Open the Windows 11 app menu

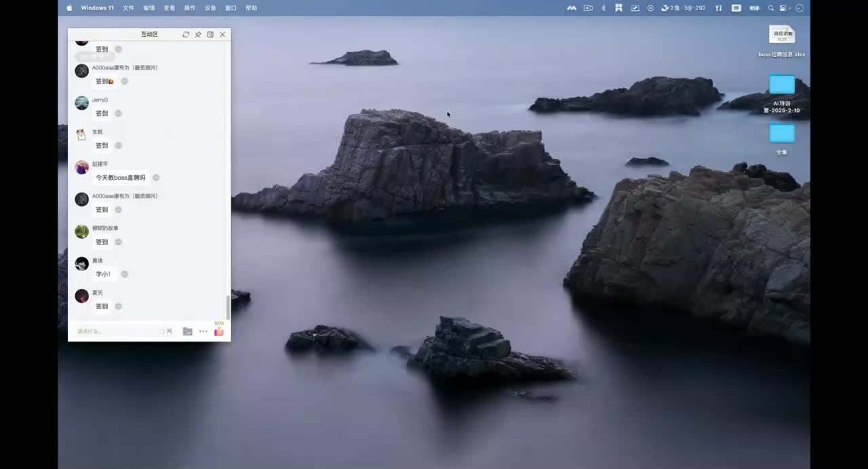coord(98,8)
